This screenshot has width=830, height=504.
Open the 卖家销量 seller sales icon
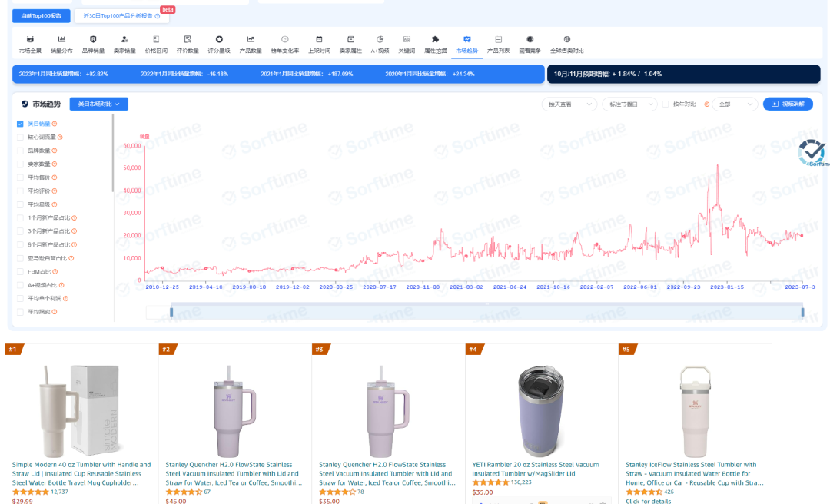coord(124,39)
